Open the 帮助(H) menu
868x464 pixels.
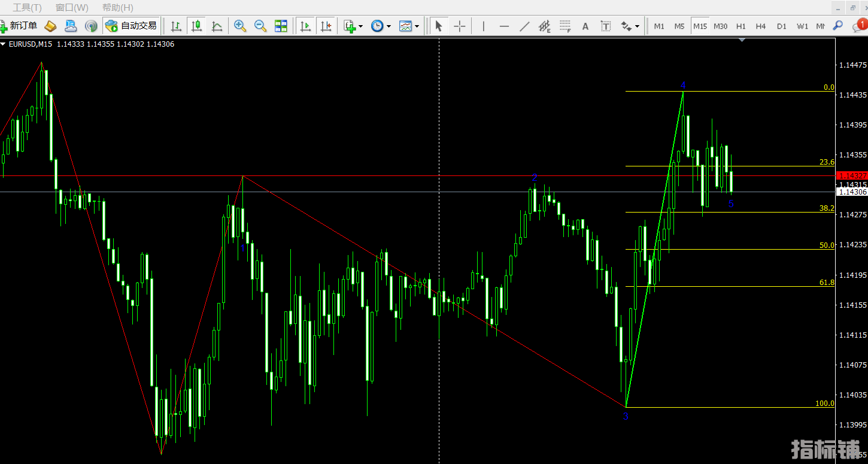coord(117,7)
